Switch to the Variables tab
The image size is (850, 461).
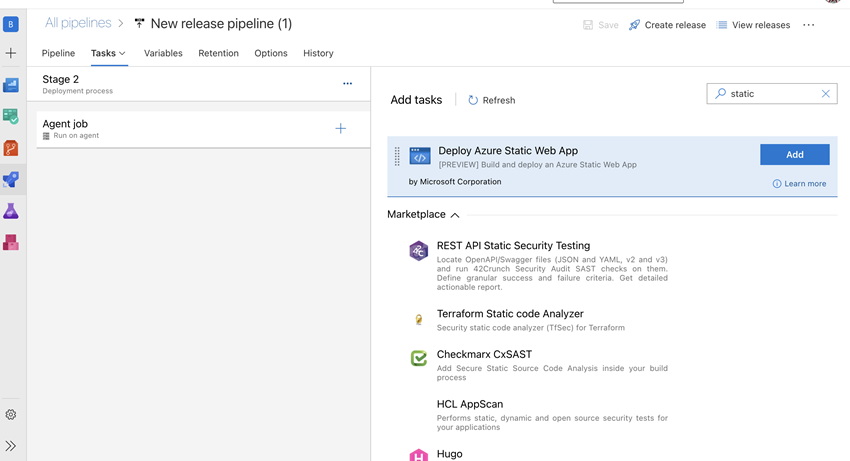[163, 53]
